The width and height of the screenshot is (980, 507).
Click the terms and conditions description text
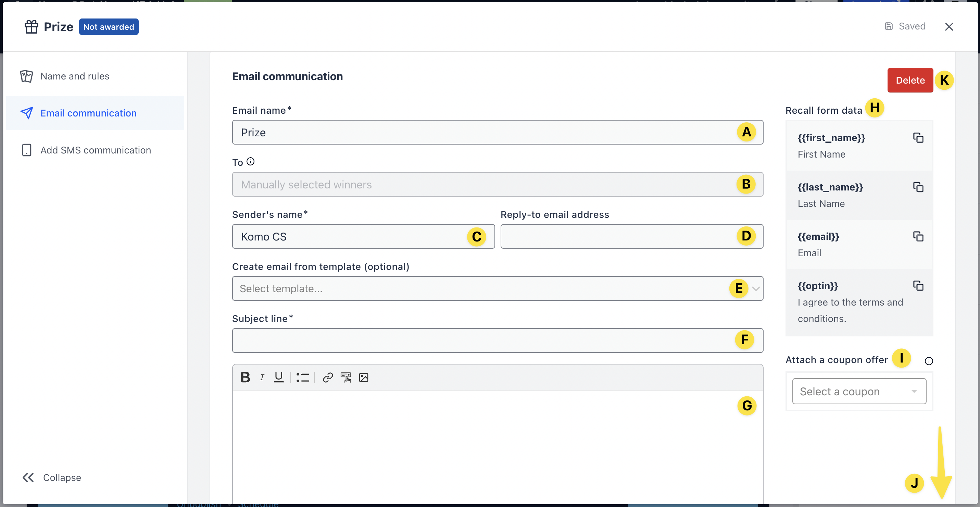coord(850,310)
